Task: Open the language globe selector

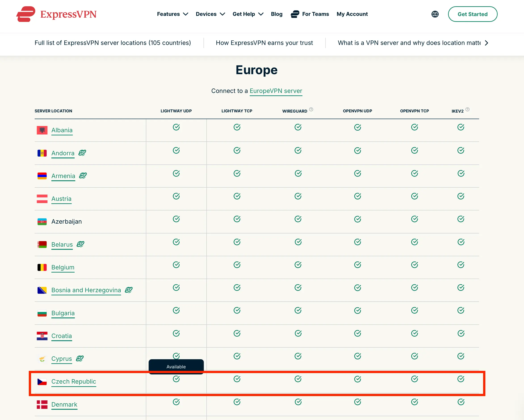Action: [435, 14]
